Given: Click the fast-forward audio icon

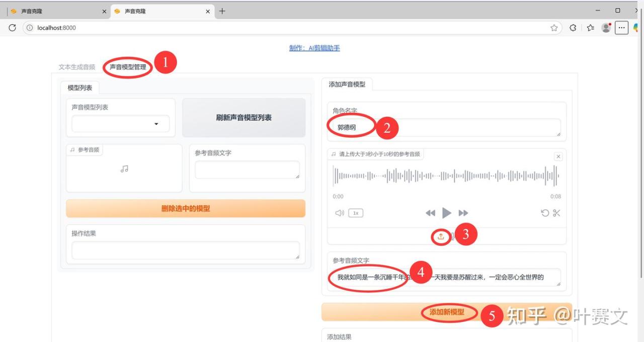Looking at the screenshot, I should tap(463, 213).
